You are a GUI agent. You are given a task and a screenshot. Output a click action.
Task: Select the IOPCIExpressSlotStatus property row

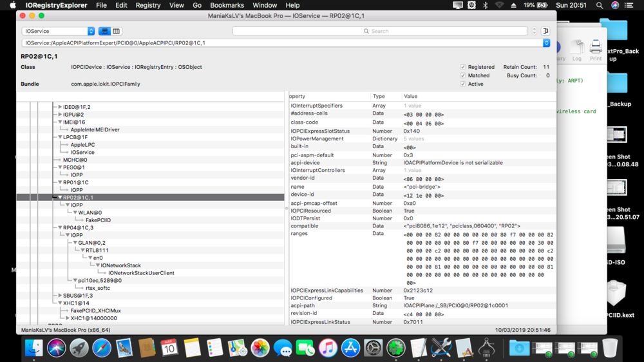[x=422, y=131]
